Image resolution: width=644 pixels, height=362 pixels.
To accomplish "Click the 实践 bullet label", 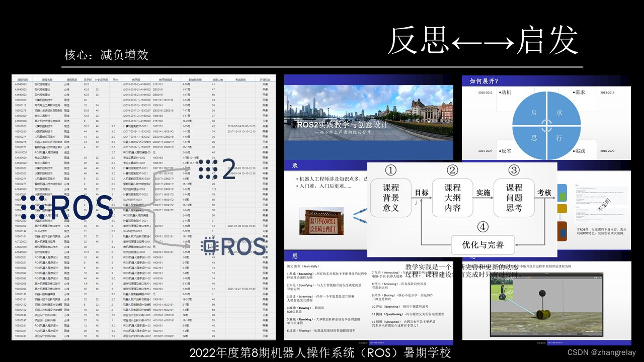I will point(579,150).
